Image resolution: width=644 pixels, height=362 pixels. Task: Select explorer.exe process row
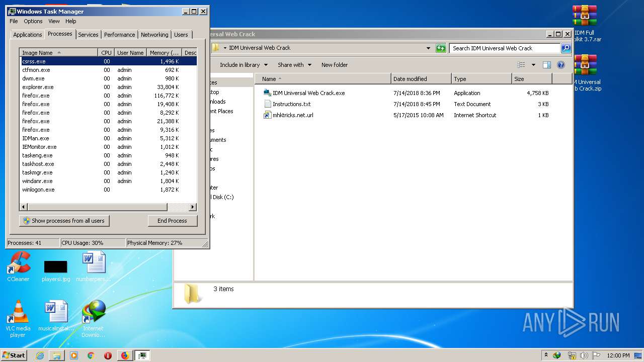[108, 87]
